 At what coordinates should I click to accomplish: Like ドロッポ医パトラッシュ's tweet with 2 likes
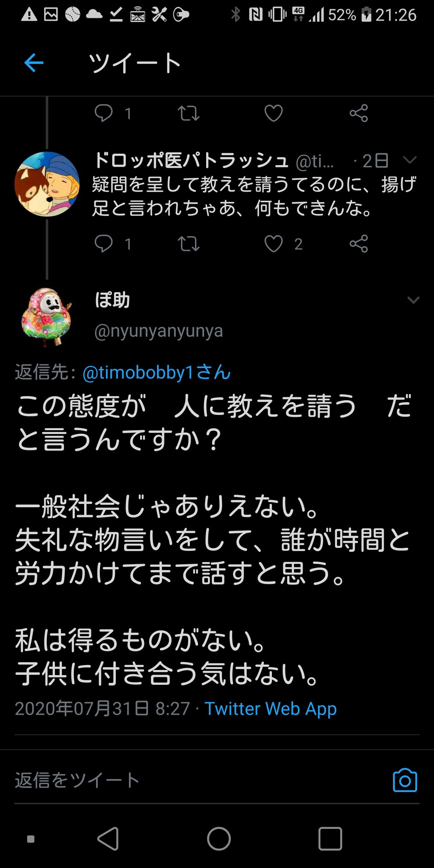click(x=273, y=243)
